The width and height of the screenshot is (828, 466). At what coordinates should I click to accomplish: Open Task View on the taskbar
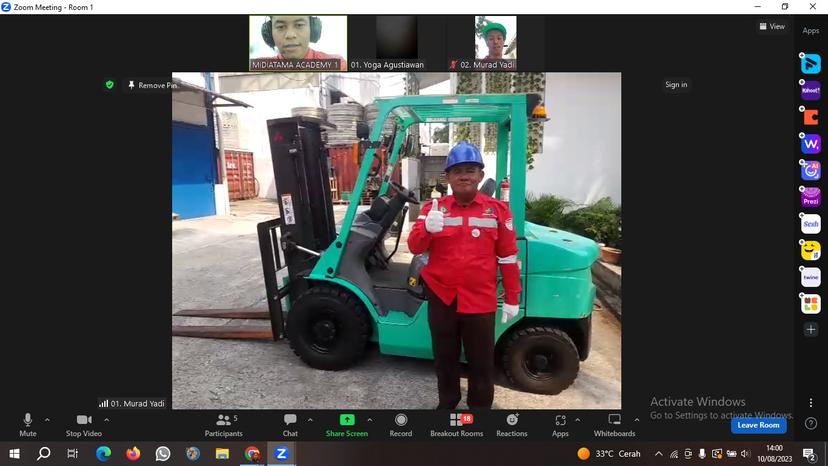click(x=73, y=453)
